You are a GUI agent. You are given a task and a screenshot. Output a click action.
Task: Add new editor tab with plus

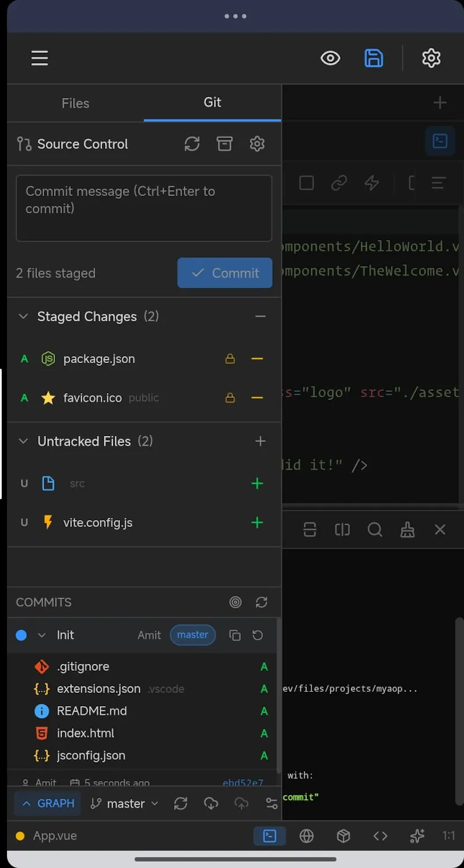point(440,103)
